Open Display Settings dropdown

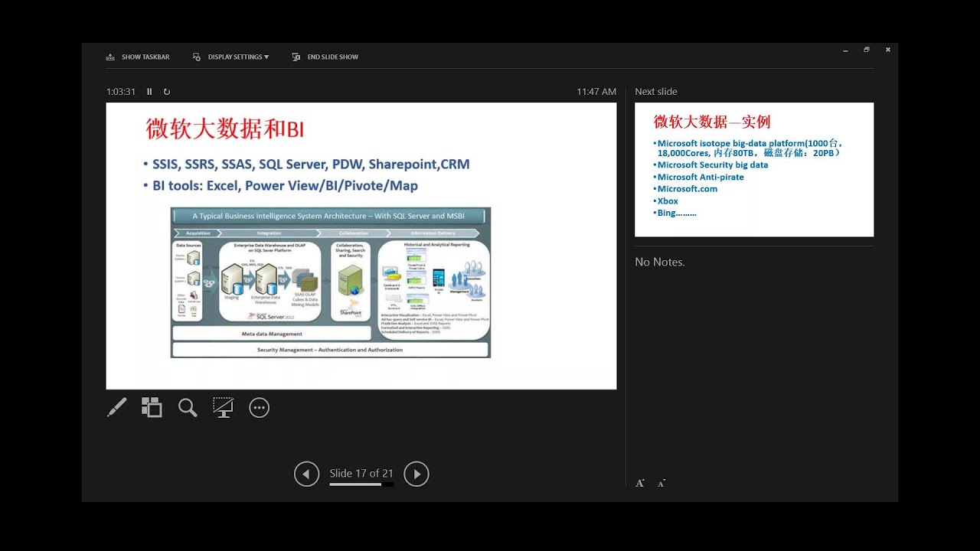pyautogui.click(x=230, y=57)
